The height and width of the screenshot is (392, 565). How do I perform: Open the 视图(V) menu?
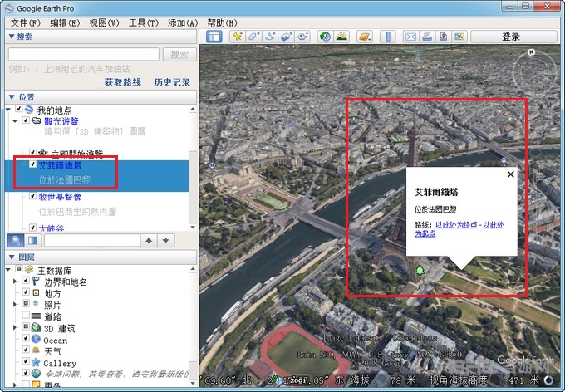[x=104, y=22]
